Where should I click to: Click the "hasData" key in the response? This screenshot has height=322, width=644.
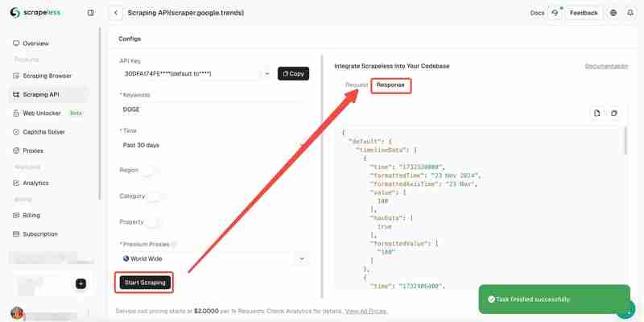(387, 218)
